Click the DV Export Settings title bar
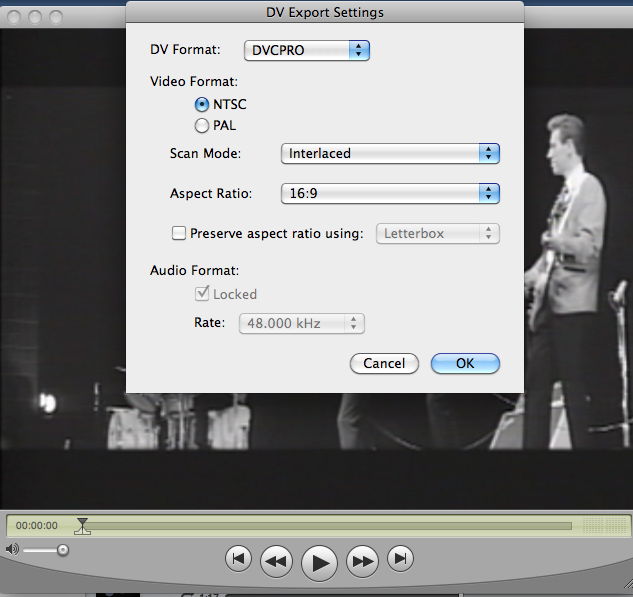This screenshot has height=597, width=633. click(325, 12)
